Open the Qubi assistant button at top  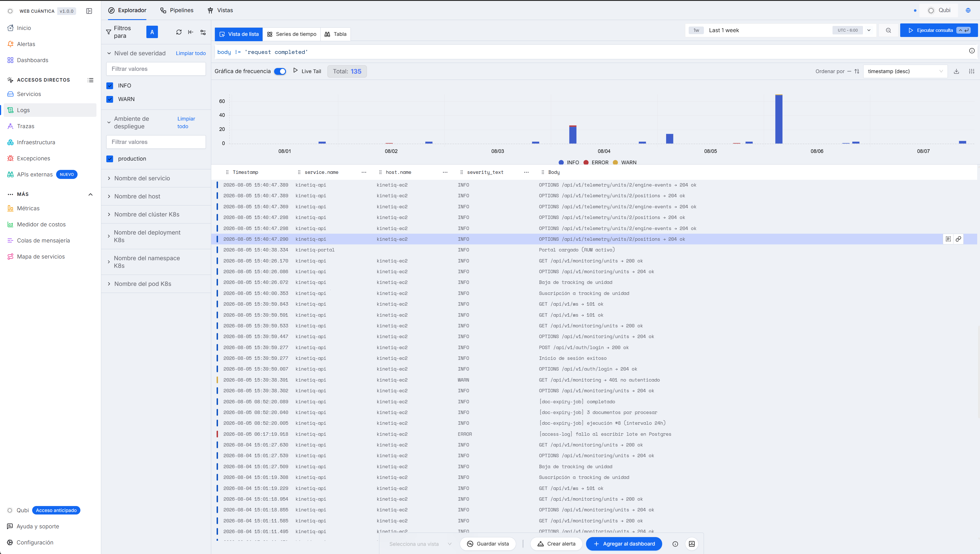939,10
